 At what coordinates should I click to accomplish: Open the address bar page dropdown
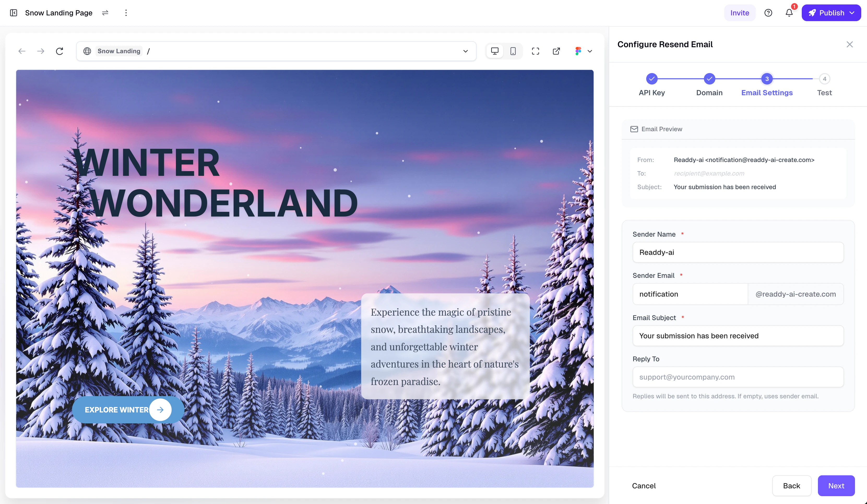[x=465, y=51]
